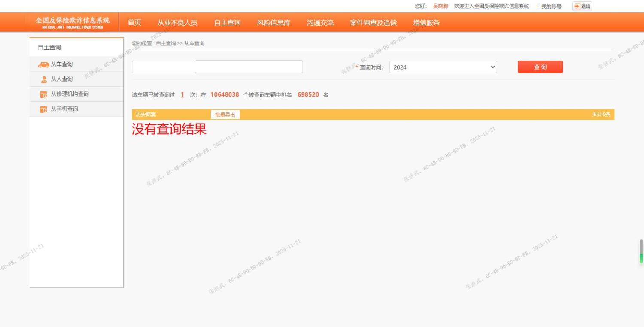The width and height of the screenshot is (644, 327).
Task: Click the 全国反保险欺诈信息系统 logo
Action: tap(73, 22)
